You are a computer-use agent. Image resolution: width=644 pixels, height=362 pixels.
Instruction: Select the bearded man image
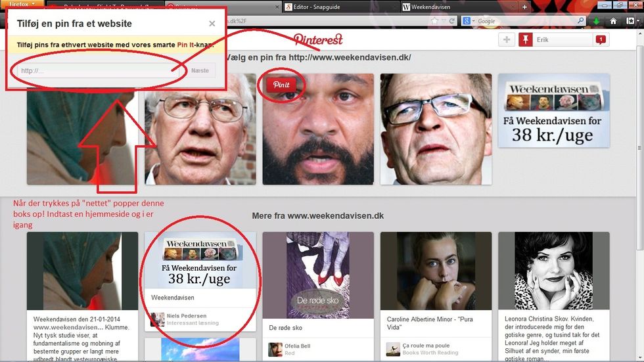318,129
